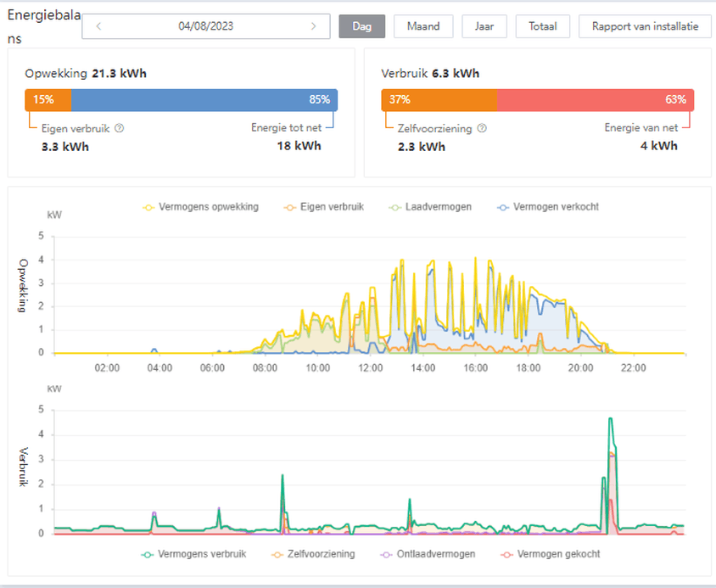The height and width of the screenshot is (588, 716).
Task: Toggle the Laadvermogen legend series
Action: 431,206
